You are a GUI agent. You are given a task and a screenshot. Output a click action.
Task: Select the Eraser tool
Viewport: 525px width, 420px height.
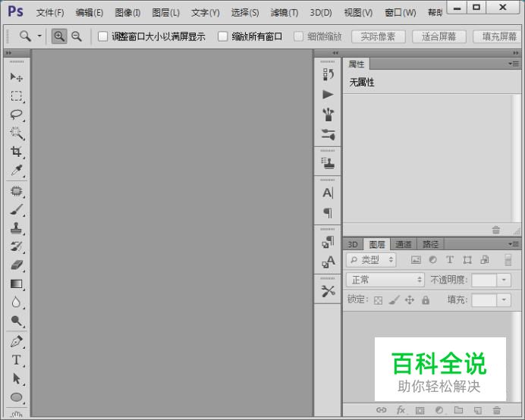(17, 265)
